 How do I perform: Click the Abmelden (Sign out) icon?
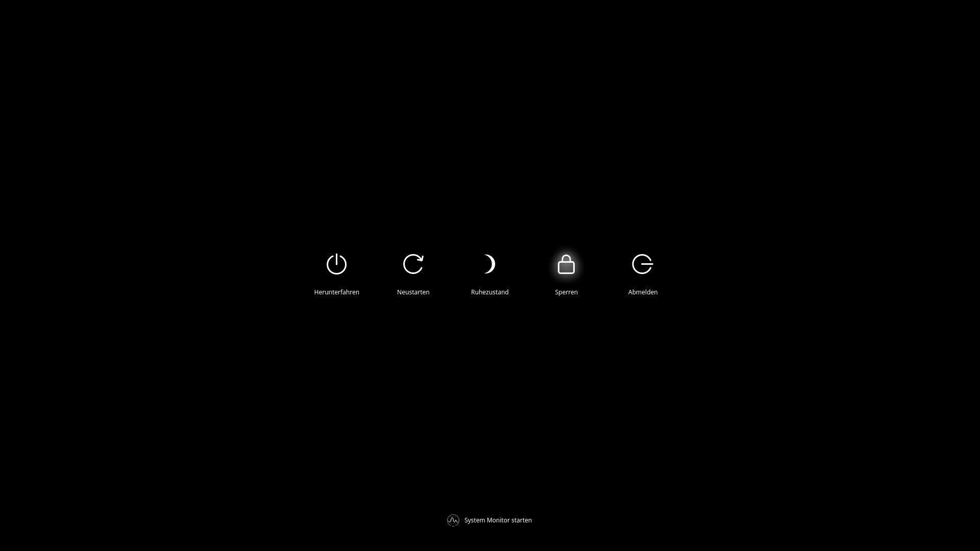point(643,264)
